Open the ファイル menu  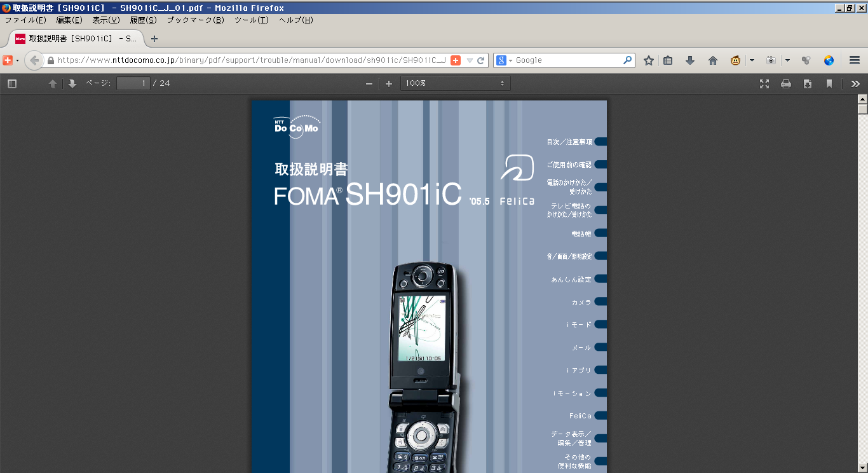pyautogui.click(x=25, y=20)
